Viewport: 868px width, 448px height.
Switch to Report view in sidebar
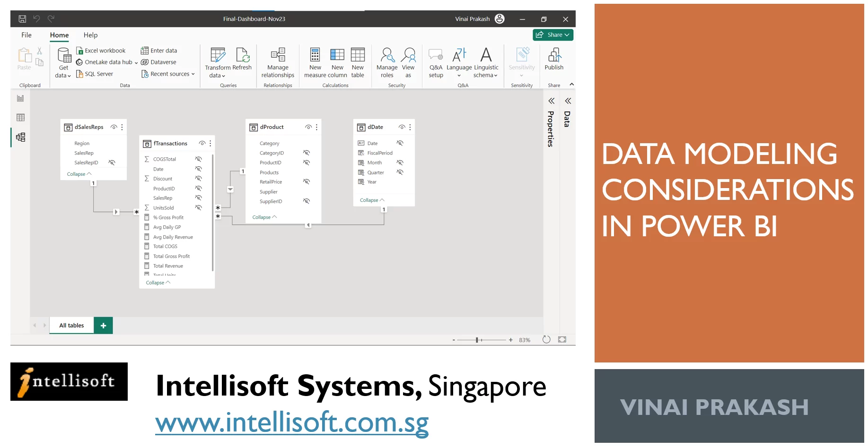tap(20, 98)
